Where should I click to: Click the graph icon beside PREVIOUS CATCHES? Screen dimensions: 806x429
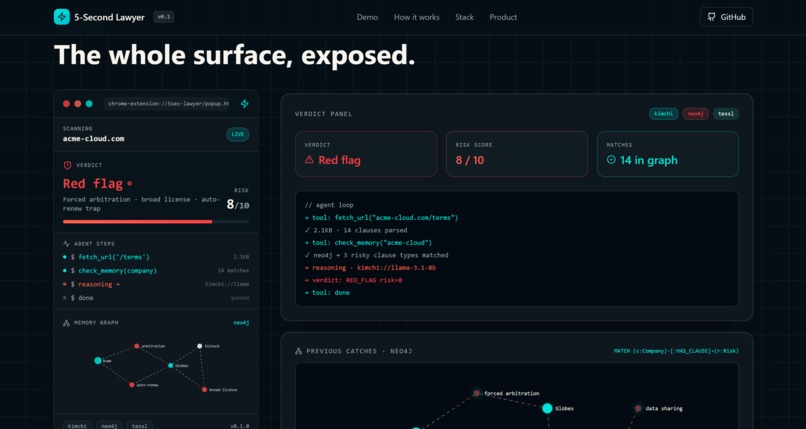point(299,351)
